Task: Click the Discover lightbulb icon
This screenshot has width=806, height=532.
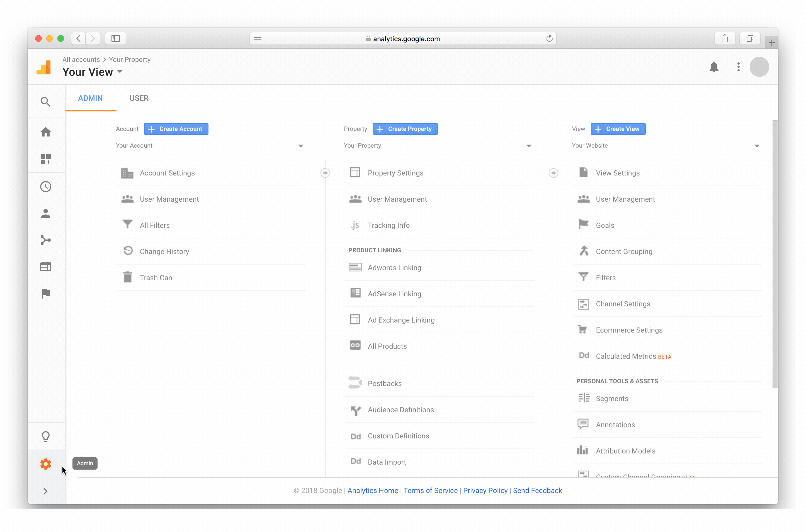Action: pyautogui.click(x=45, y=436)
